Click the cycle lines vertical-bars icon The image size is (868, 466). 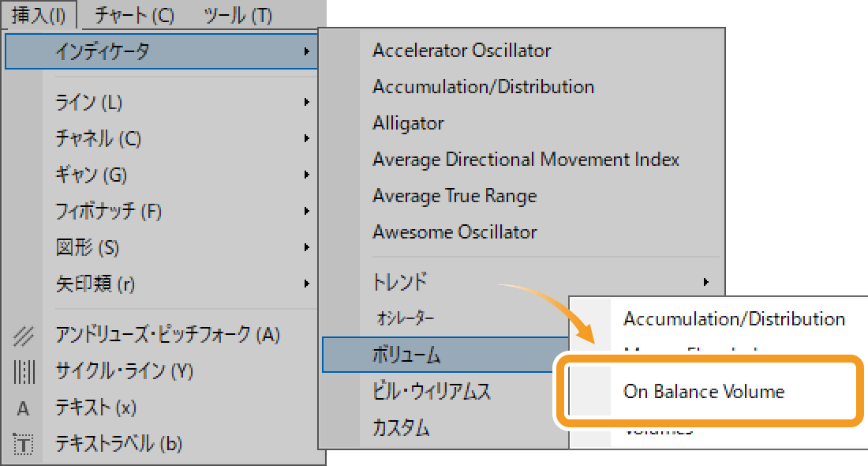(x=23, y=371)
